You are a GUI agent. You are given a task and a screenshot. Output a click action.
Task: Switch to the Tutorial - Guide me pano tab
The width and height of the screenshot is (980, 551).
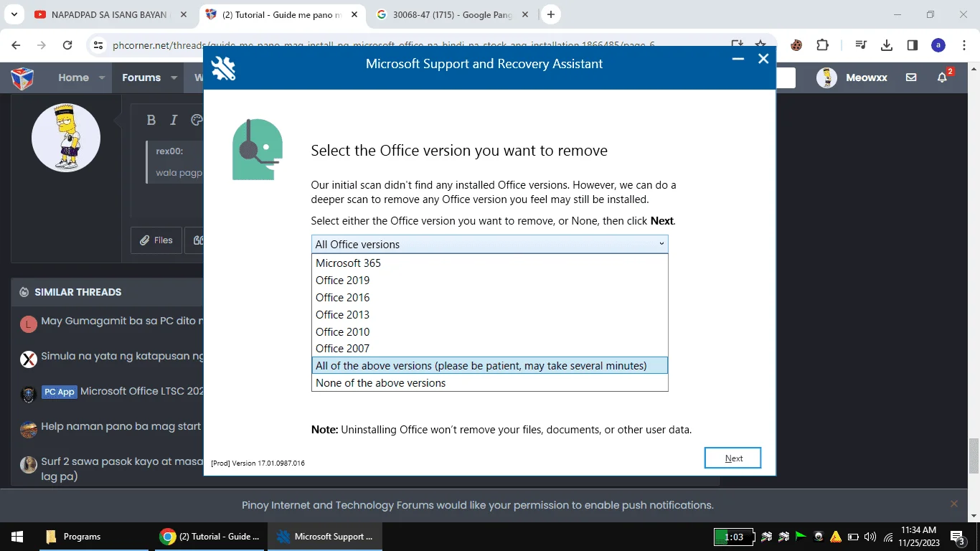pos(283,14)
